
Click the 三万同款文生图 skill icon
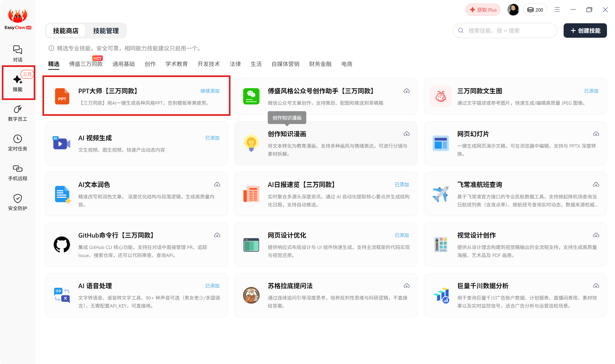(x=441, y=96)
